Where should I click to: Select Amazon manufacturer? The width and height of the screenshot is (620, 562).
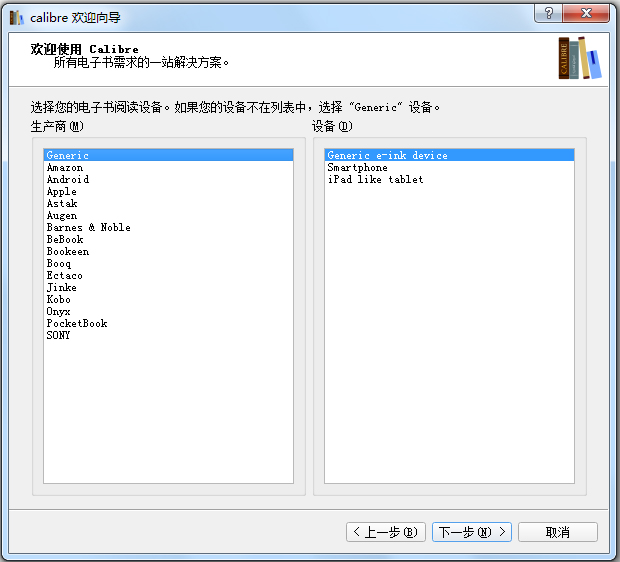[x=168, y=167]
